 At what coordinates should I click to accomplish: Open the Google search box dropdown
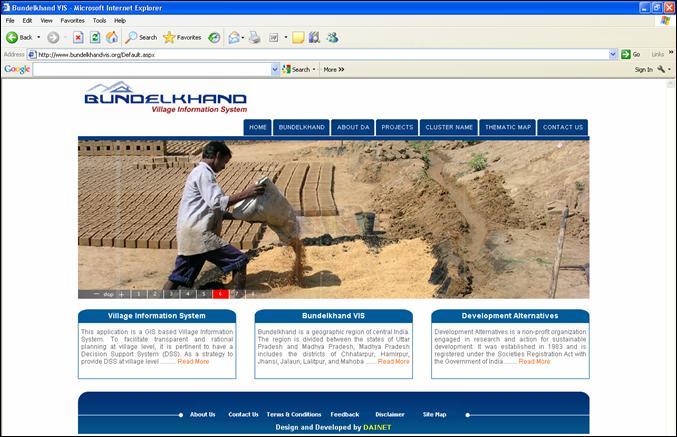coord(275,69)
